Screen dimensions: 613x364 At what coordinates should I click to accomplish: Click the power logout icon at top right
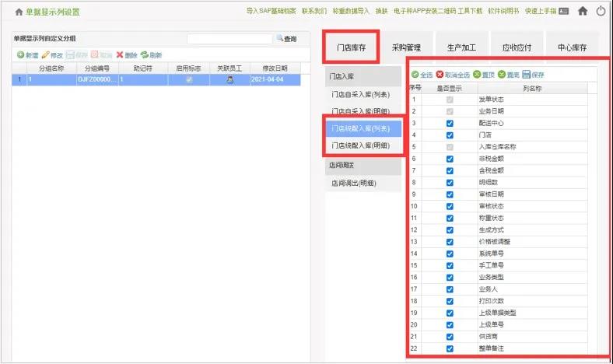(x=601, y=11)
